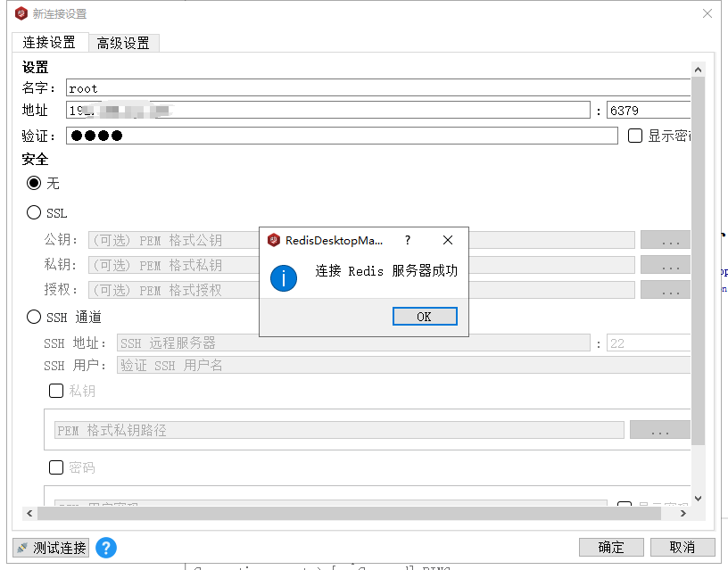
Task: Toggle the 私钥 checkbox under SSH
Action: pyautogui.click(x=56, y=391)
